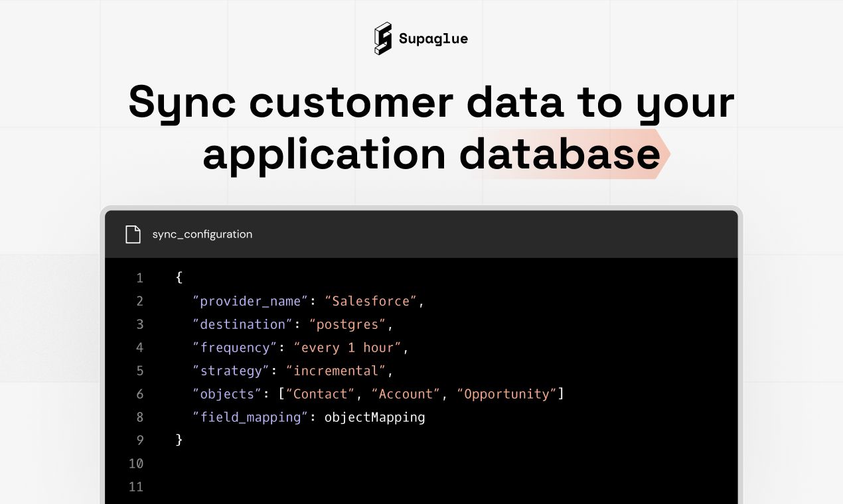The height and width of the screenshot is (504, 843).
Task: Click line number 9 in the gutter
Action: coord(139,440)
